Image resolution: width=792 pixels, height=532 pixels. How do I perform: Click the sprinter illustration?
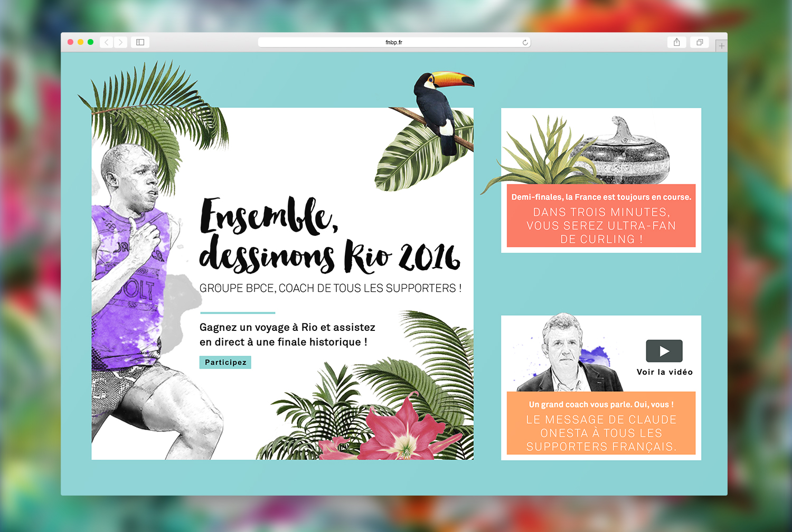(x=148, y=301)
